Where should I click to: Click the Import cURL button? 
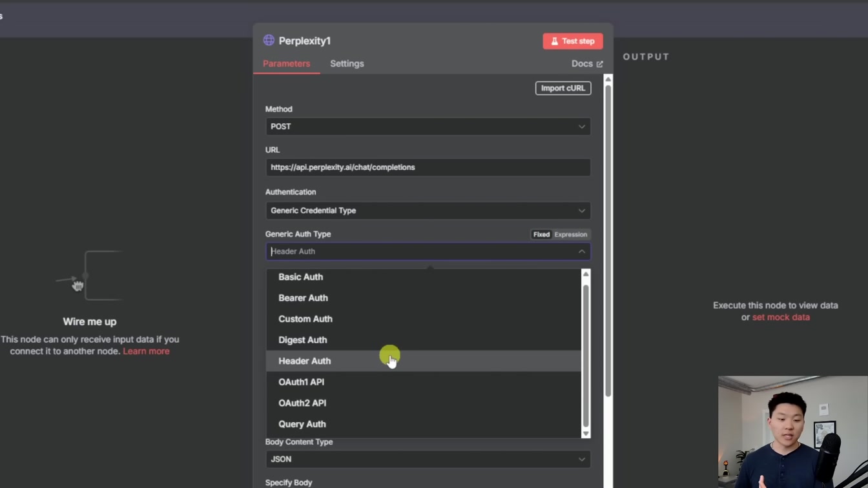coord(563,88)
